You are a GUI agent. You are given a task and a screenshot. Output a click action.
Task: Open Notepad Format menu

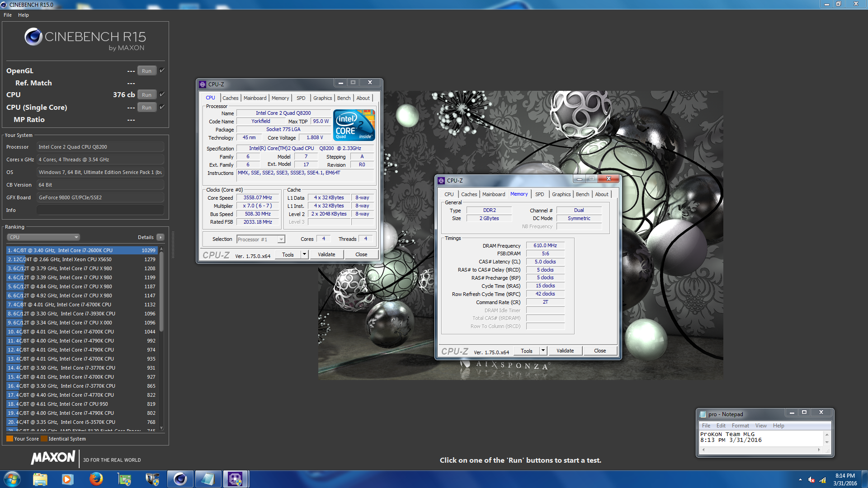point(740,426)
